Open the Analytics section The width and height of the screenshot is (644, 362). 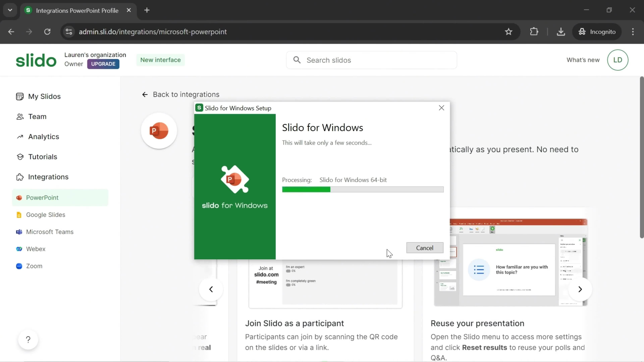point(43,137)
